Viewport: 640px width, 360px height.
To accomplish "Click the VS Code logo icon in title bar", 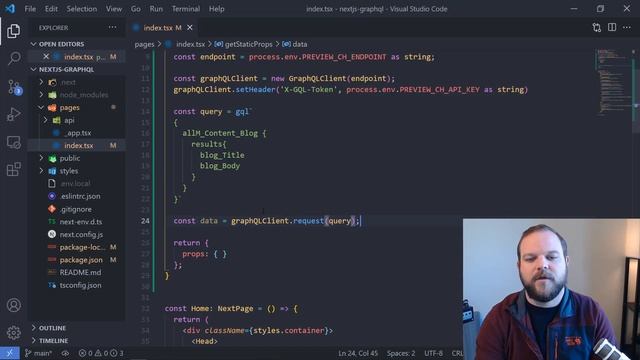I will pyautogui.click(x=10, y=9).
